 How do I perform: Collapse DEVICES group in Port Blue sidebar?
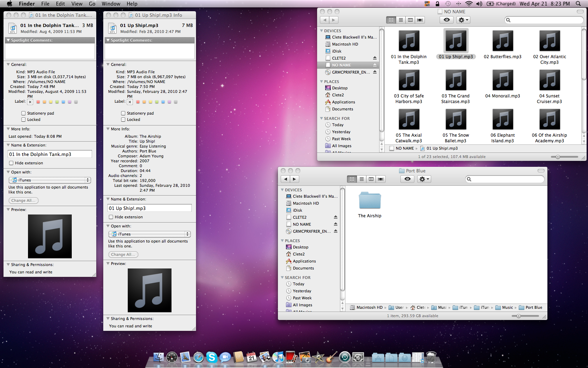click(x=282, y=190)
